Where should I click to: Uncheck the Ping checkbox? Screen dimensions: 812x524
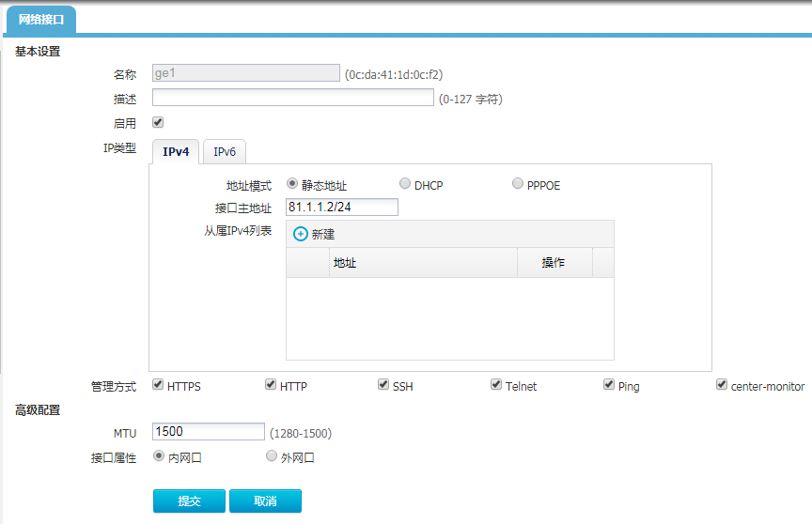click(609, 385)
